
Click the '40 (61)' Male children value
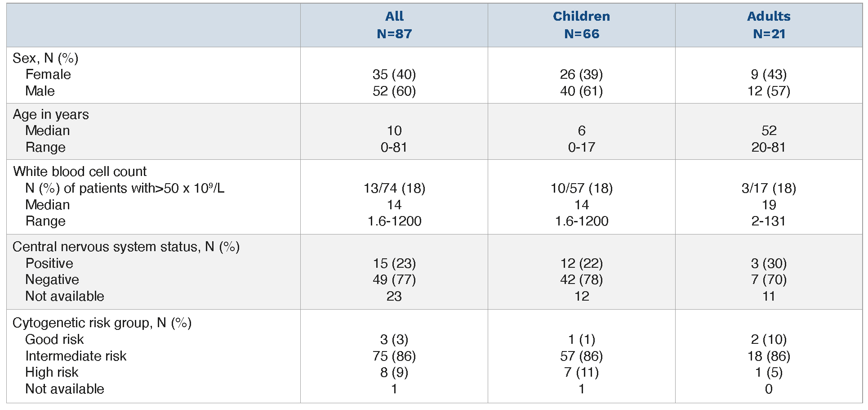click(x=581, y=91)
